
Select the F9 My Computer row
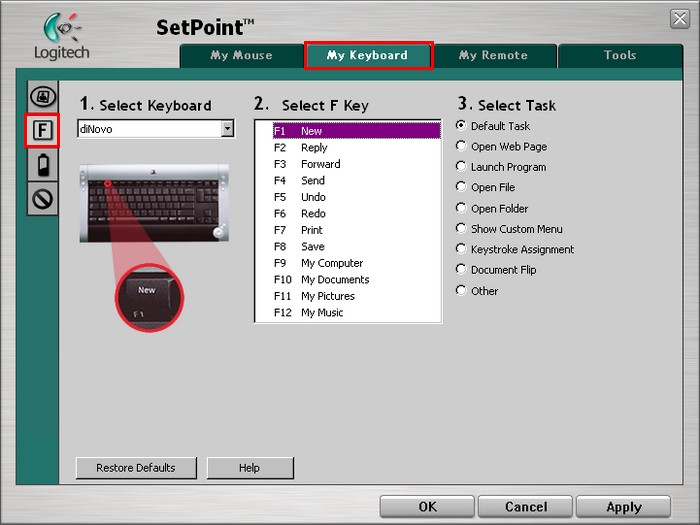(357, 263)
